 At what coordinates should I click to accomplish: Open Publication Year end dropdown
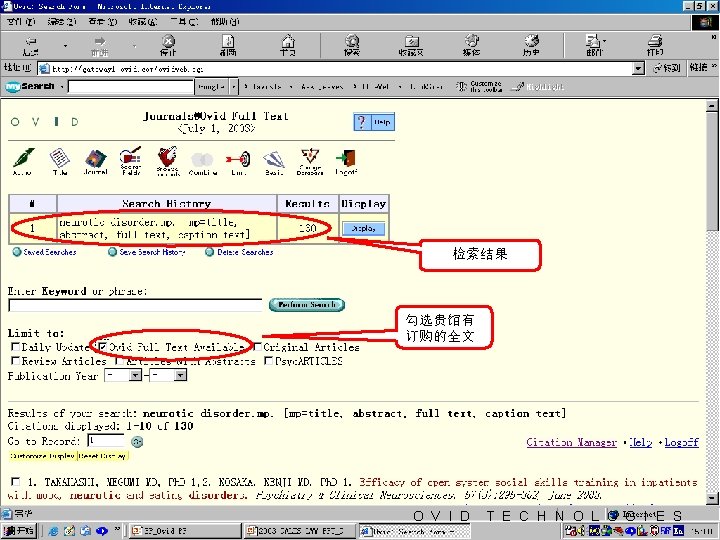(180, 376)
